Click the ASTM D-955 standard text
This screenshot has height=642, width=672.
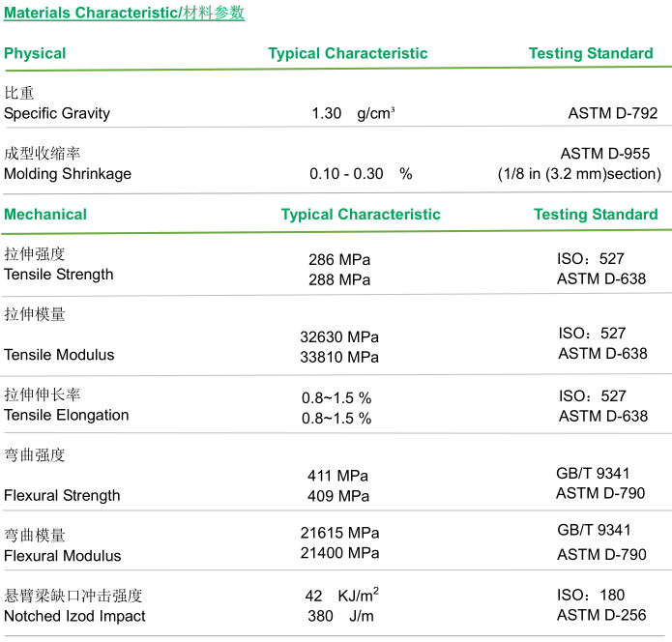605,154
